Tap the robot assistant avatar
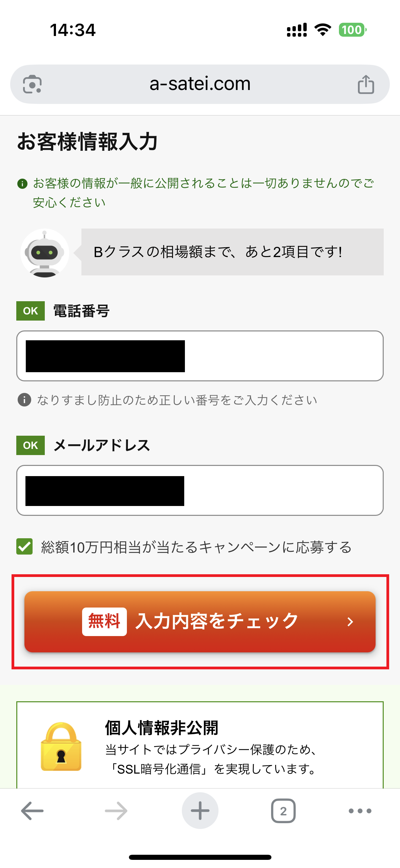Screen dimensions: 400x868 44,253
